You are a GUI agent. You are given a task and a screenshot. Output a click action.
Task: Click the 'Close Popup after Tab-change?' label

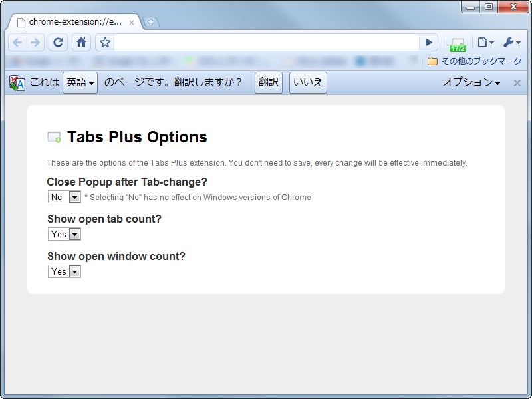[127, 182]
